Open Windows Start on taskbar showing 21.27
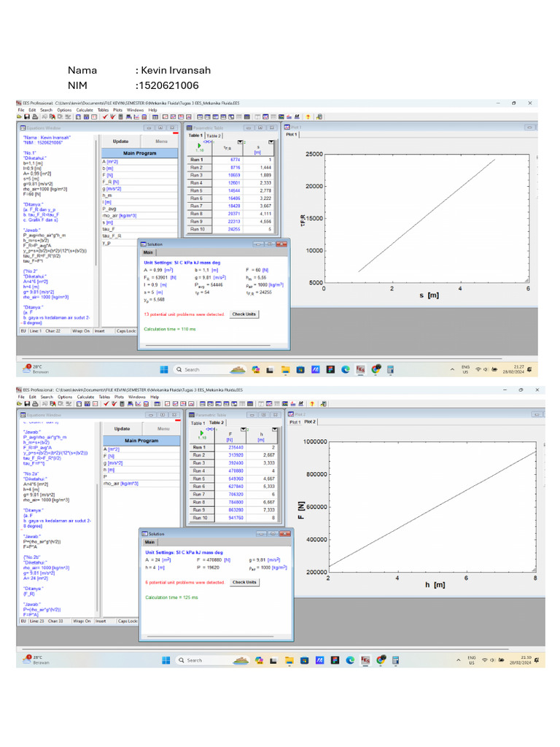Viewport: 560px width, 747px height. (x=164, y=369)
